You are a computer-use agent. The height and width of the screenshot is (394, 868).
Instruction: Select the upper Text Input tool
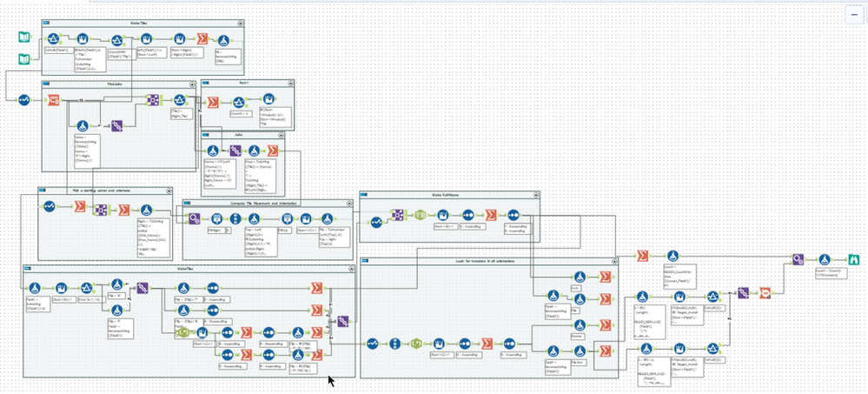click(24, 37)
